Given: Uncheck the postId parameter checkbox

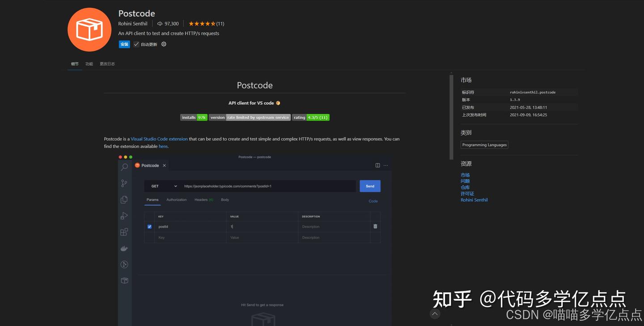Looking at the screenshot, I should click(149, 226).
